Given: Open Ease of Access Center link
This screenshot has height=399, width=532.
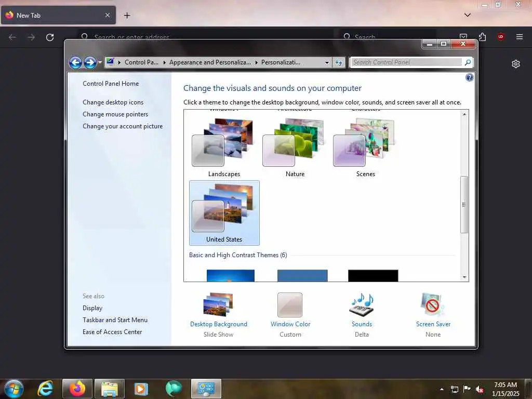Looking at the screenshot, I should click(x=112, y=332).
